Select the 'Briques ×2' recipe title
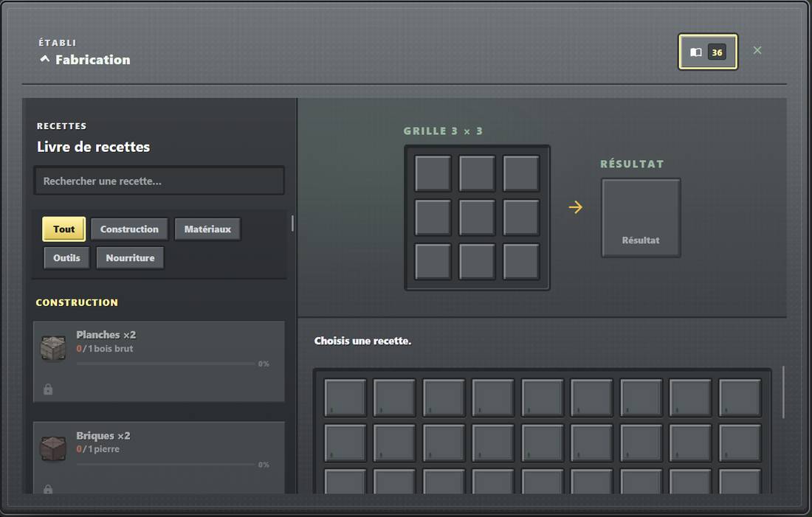The image size is (812, 517). tap(103, 436)
